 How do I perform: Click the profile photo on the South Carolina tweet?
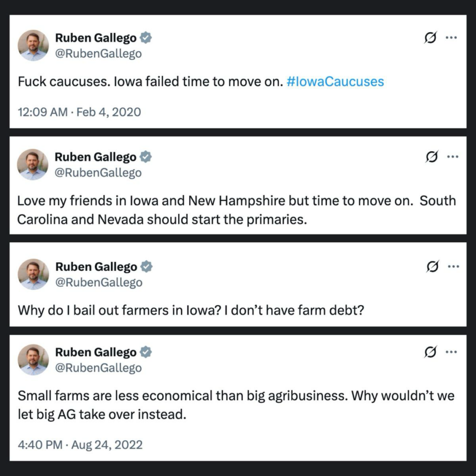pos(33,165)
